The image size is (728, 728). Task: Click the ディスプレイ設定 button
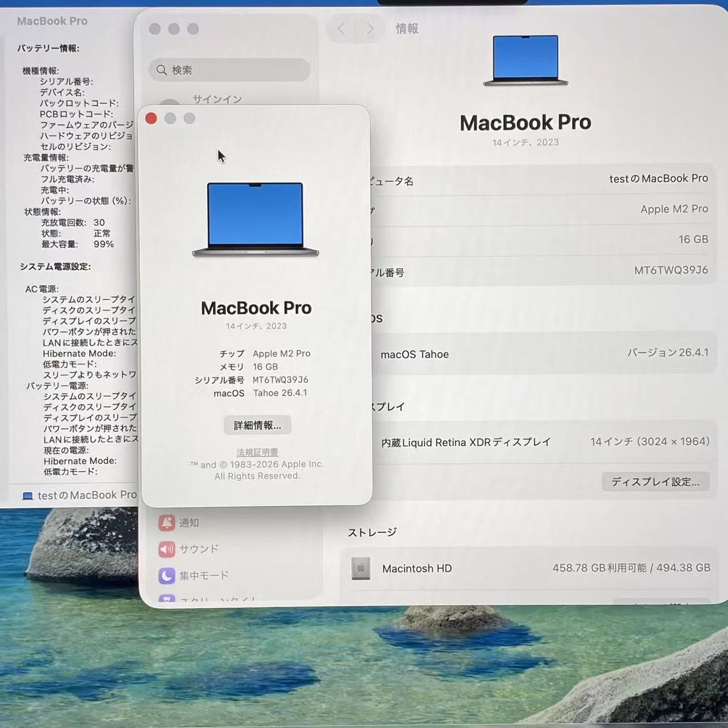click(655, 482)
